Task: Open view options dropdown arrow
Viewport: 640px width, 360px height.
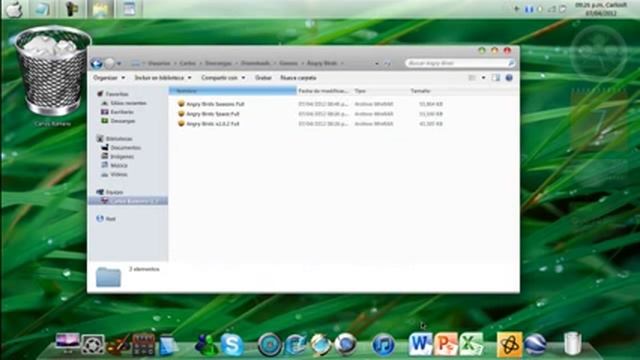Action: (x=483, y=78)
